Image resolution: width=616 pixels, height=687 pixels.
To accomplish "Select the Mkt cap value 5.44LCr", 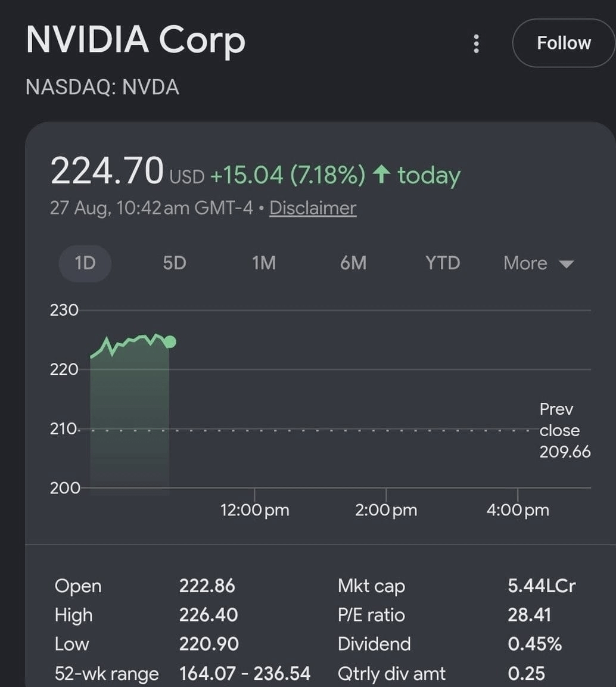I will (542, 586).
